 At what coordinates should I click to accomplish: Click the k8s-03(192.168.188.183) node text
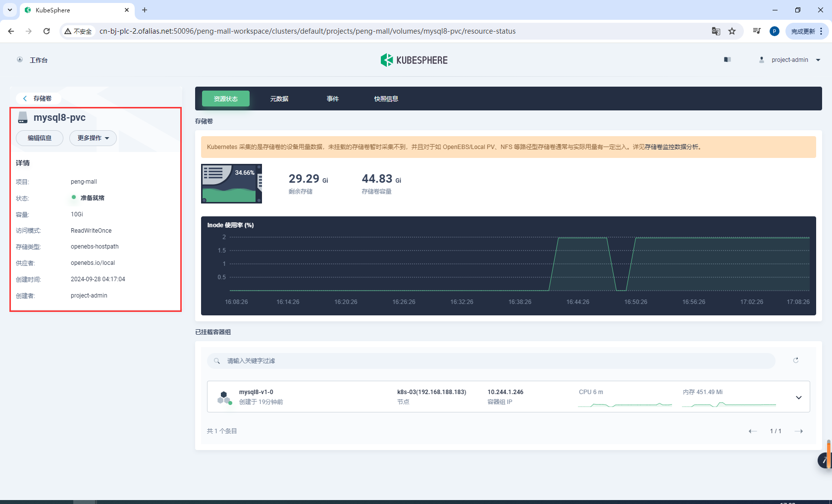[432, 392]
